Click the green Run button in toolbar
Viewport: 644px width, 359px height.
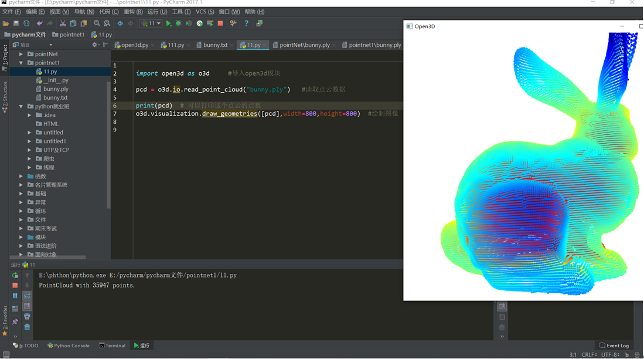[168, 23]
